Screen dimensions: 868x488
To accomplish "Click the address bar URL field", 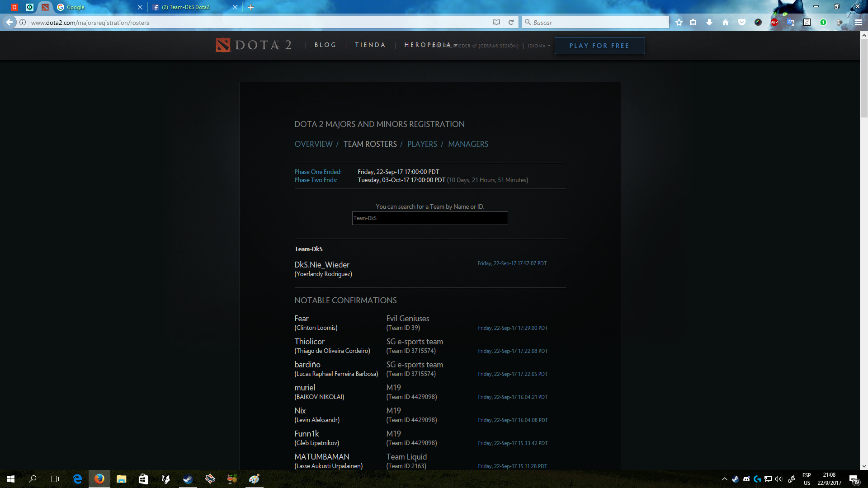I will tap(260, 23).
